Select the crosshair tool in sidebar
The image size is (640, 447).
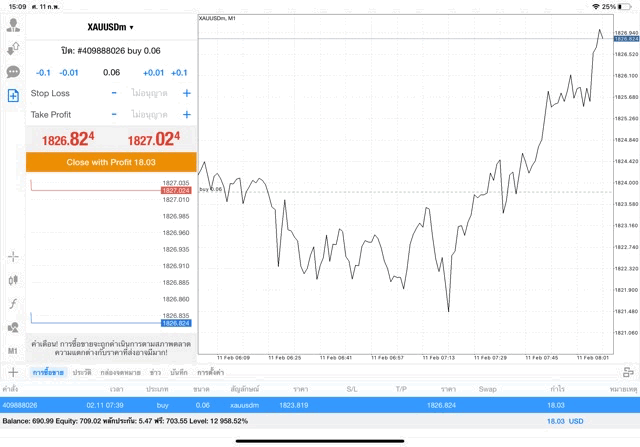pyautogui.click(x=13, y=257)
